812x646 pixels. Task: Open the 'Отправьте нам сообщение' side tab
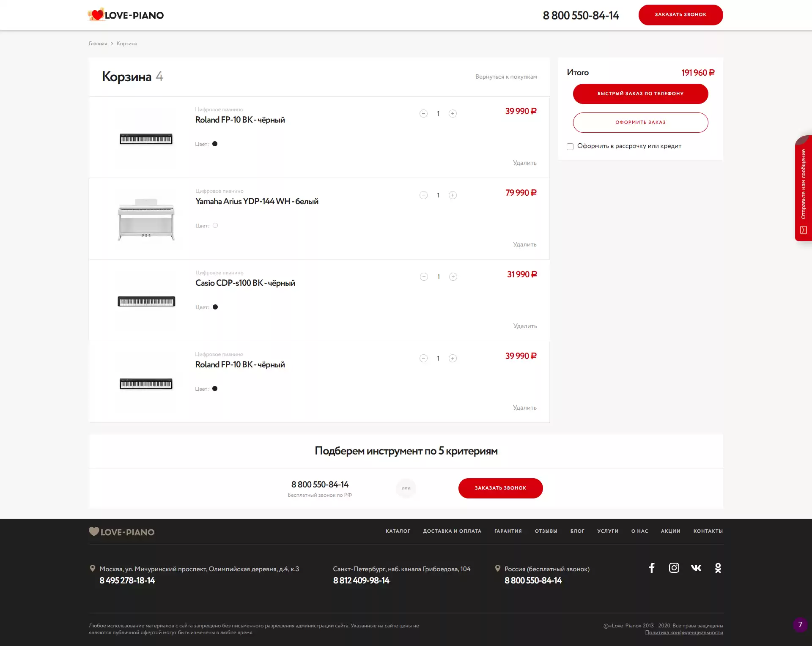pos(804,188)
